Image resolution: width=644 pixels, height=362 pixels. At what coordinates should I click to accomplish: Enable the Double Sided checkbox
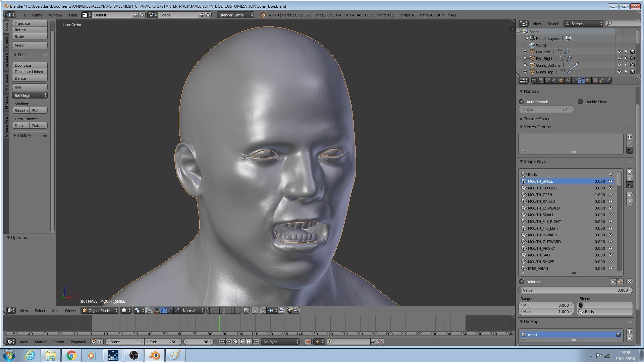(x=580, y=102)
